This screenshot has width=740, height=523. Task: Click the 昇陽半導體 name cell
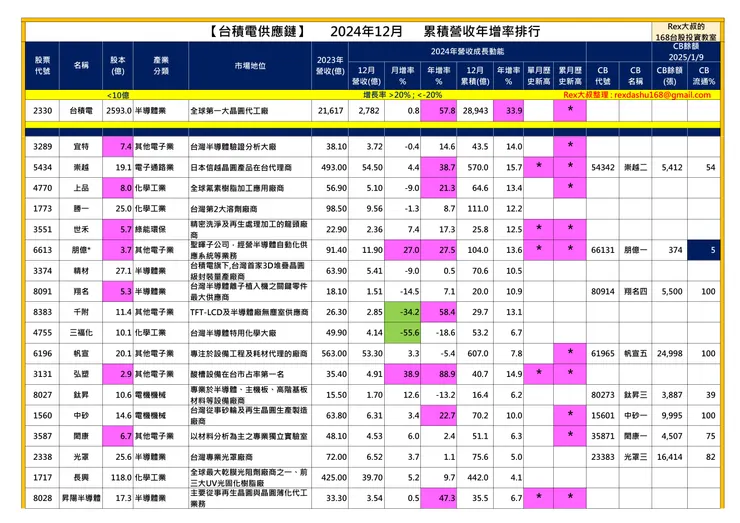(x=81, y=498)
